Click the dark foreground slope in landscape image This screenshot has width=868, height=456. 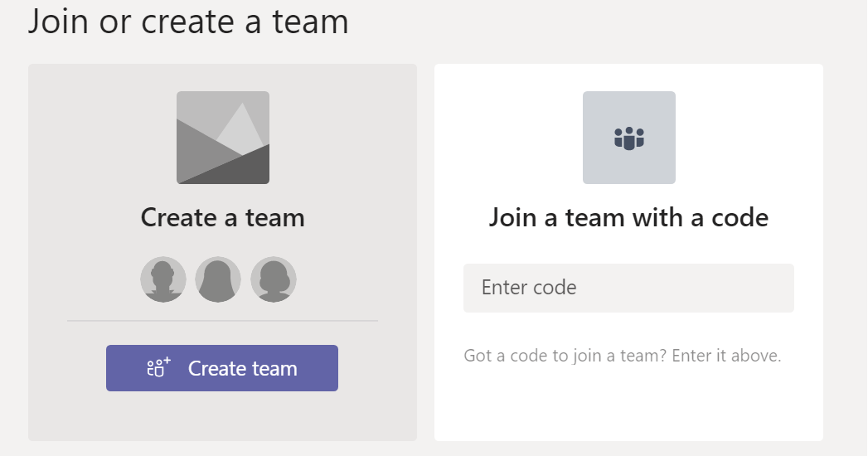click(x=232, y=169)
